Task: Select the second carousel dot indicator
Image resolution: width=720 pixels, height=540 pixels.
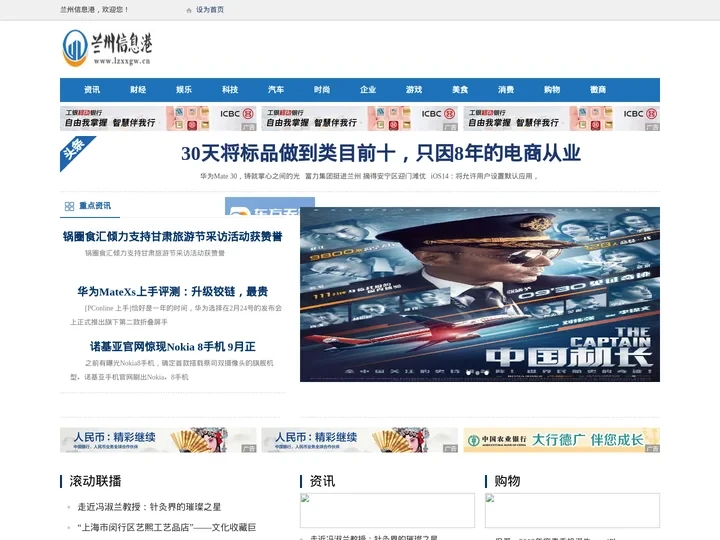Action: [x=478, y=373]
